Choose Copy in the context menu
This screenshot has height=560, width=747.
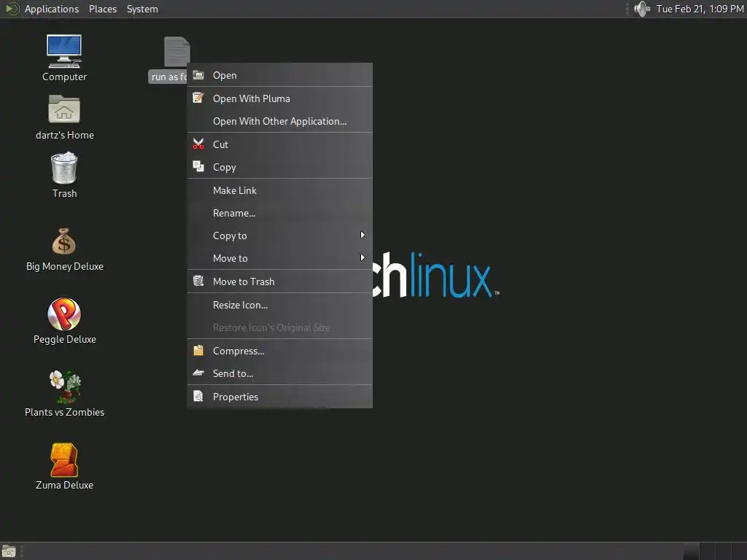point(279,167)
